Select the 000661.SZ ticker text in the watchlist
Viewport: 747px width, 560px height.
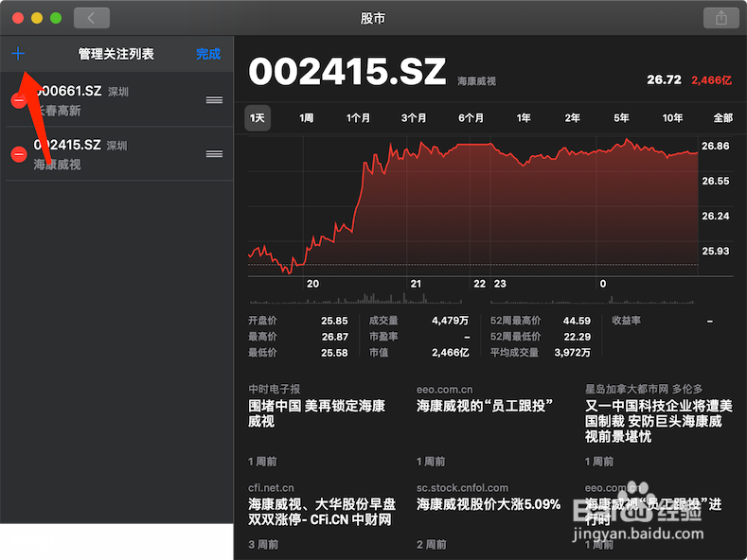[67, 91]
